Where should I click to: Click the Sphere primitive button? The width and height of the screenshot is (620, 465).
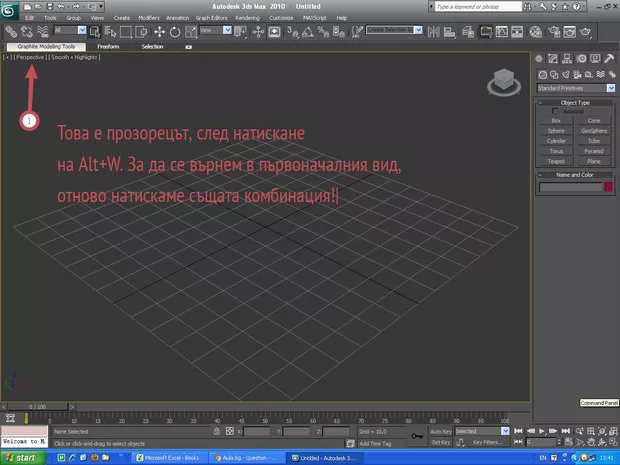[556, 130]
